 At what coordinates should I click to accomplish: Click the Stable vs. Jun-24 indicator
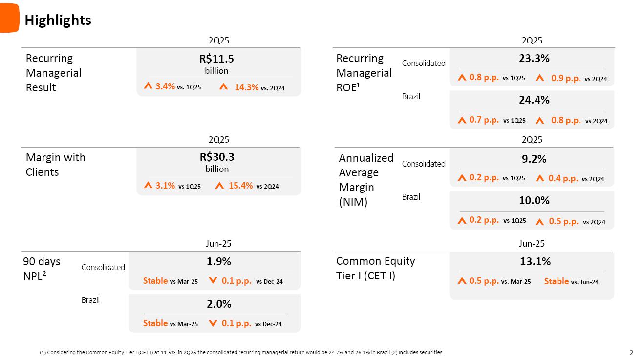[571, 281]
